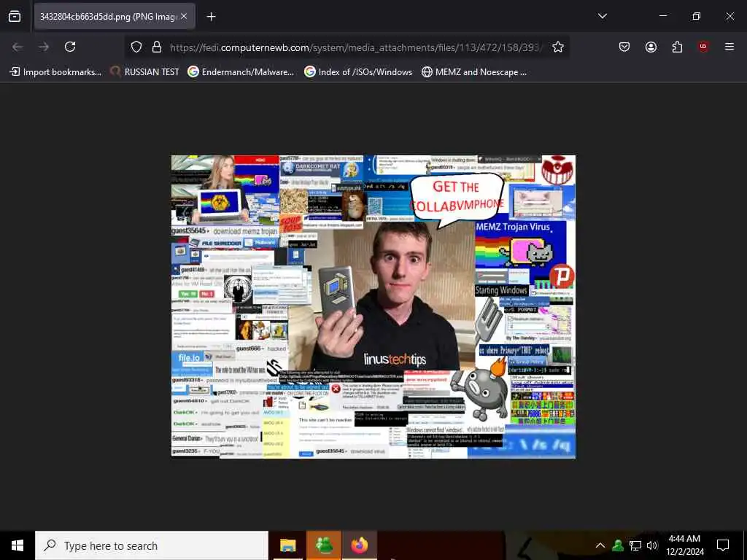Show hidden system tray icons

(600, 545)
